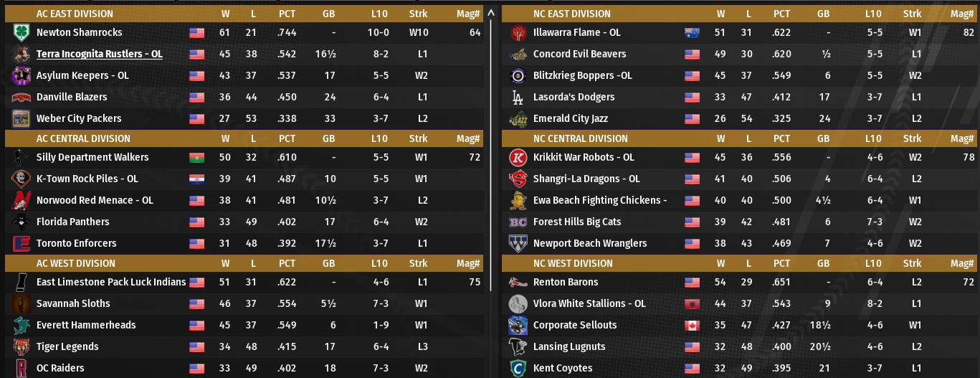This screenshot has width=980, height=378.
Task: Sort NC Central Division by Strk header
Action: tap(912, 138)
